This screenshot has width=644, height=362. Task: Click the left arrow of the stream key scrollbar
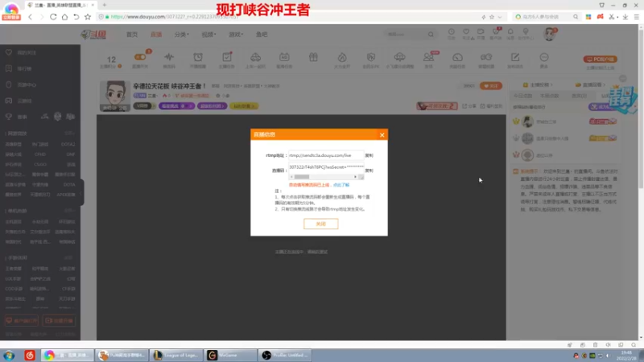pyautogui.click(x=291, y=177)
